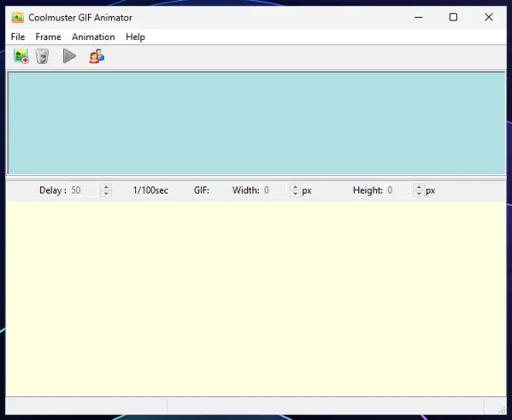Image resolution: width=512 pixels, height=420 pixels.
Task: Open the Help menu
Action: pos(135,36)
